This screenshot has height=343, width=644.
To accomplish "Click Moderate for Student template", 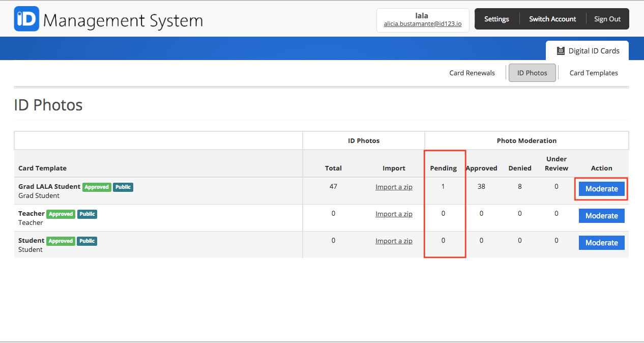I will 602,243.
